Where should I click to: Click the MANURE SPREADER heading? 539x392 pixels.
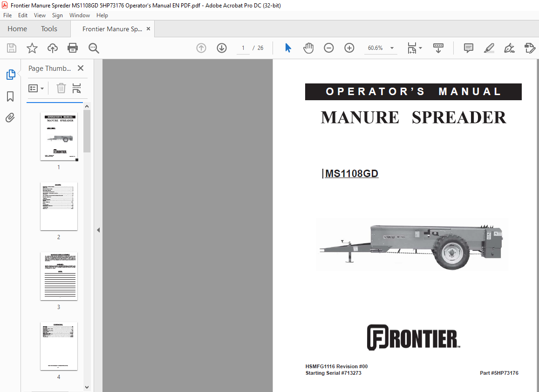pos(414,117)
